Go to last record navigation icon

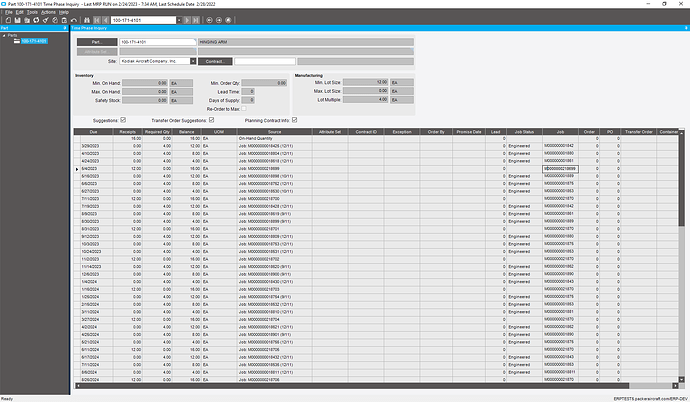(196, 20)
